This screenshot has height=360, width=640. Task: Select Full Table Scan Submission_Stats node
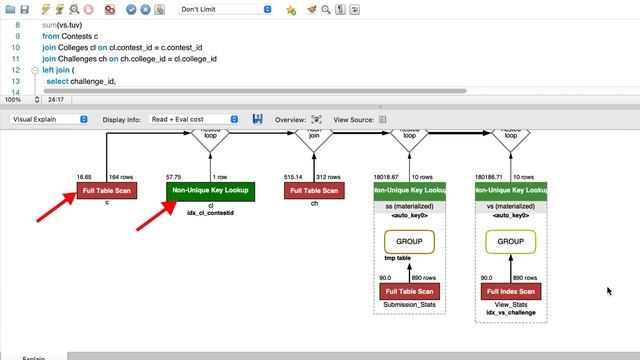409,291
